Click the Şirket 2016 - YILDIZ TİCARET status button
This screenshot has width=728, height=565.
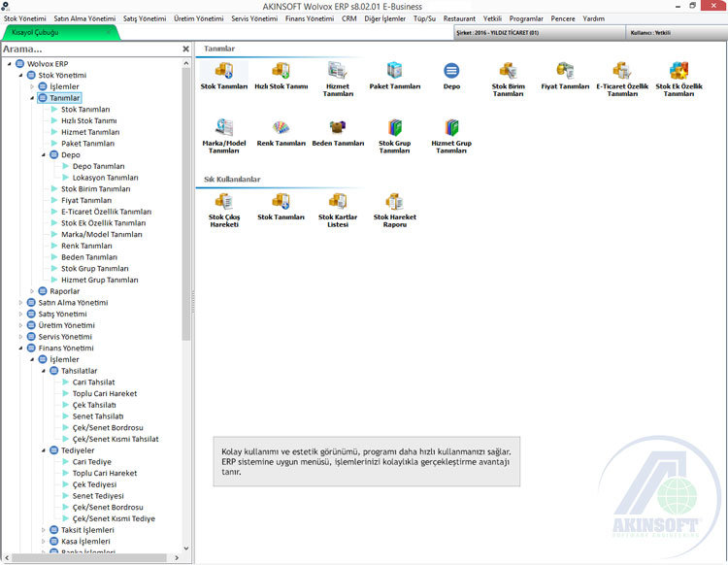tap(539, 32)
